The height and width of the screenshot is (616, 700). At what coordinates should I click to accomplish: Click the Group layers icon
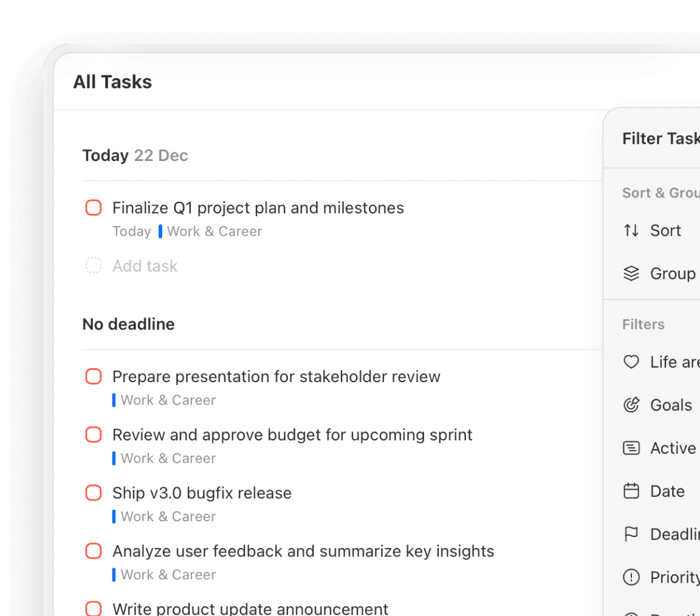(x=631, y=274)
